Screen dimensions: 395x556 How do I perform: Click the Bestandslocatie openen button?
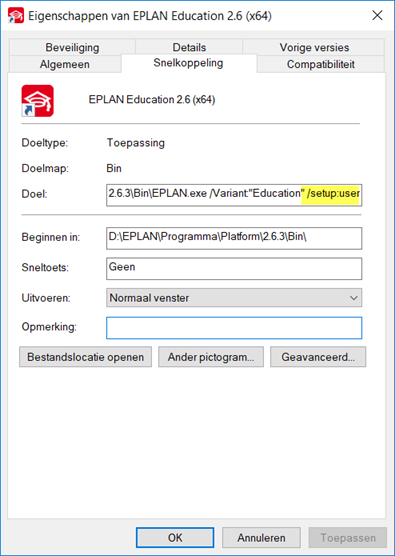pyautogui.click(x=85, y=357)
